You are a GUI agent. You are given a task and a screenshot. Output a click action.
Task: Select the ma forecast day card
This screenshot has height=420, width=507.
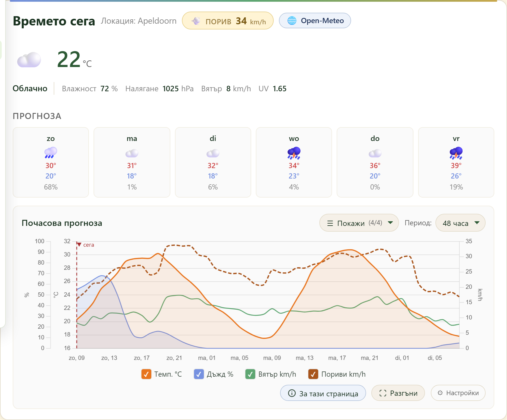tap(132, 162)
